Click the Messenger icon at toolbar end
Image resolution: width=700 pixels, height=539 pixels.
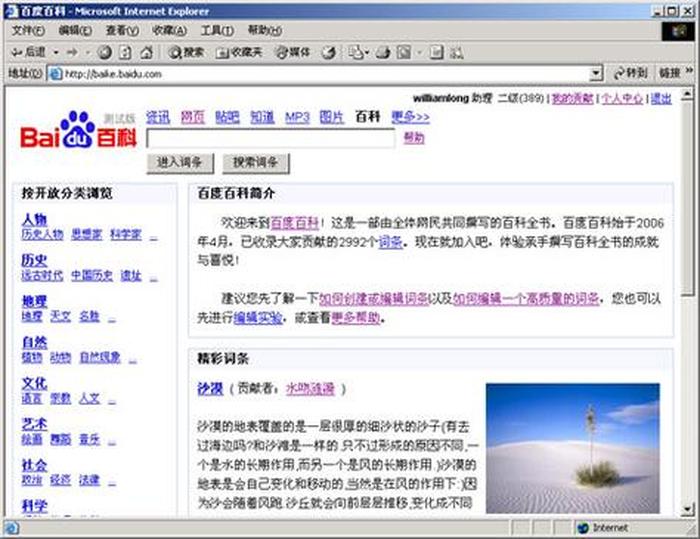[456, 53]
